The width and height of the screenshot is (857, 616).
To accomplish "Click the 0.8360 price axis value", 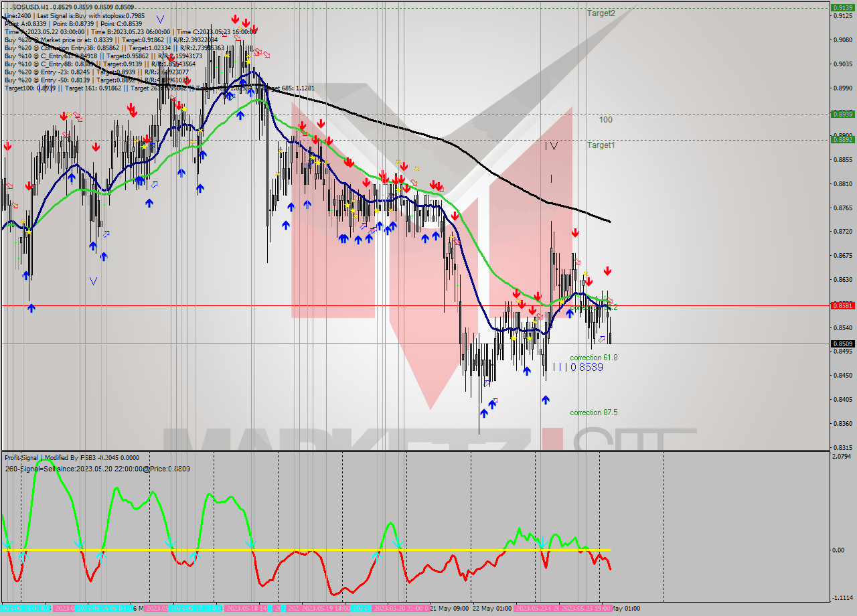I will coord(842,423).
